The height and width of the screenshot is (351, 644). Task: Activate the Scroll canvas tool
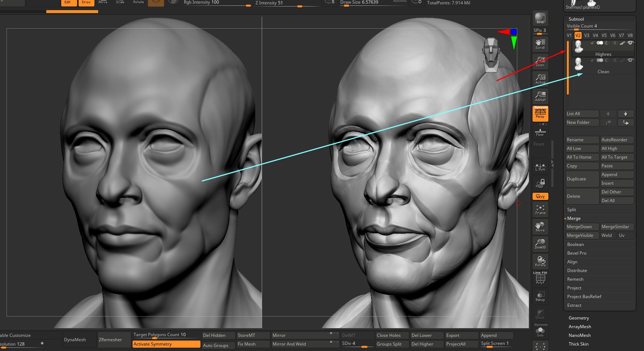[540, 43]
